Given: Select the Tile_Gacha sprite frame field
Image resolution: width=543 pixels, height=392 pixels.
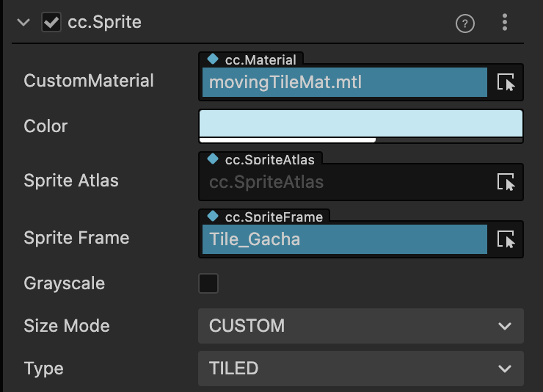Looking at the screenshot, I should coord(344,239).
